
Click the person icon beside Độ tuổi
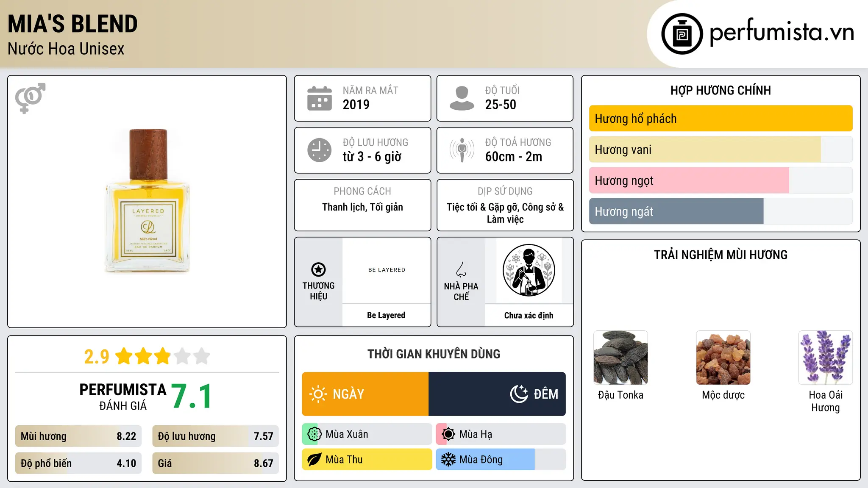tap(462, 98)
